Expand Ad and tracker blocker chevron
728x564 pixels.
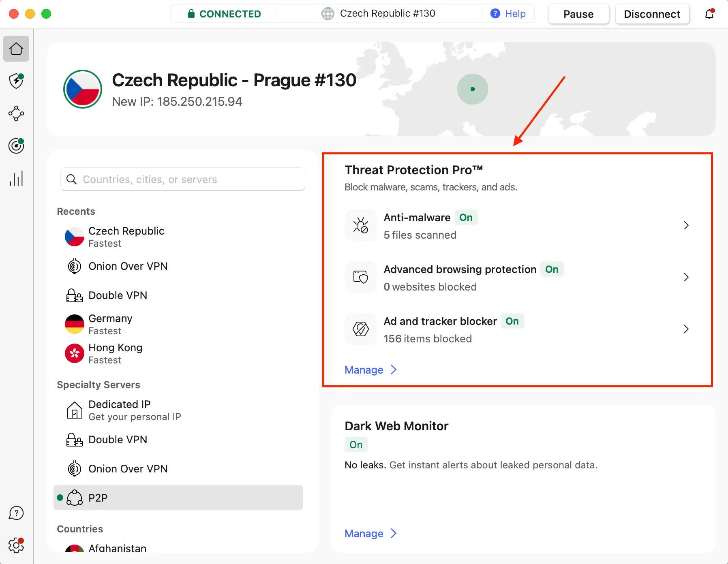click(686, 329)
